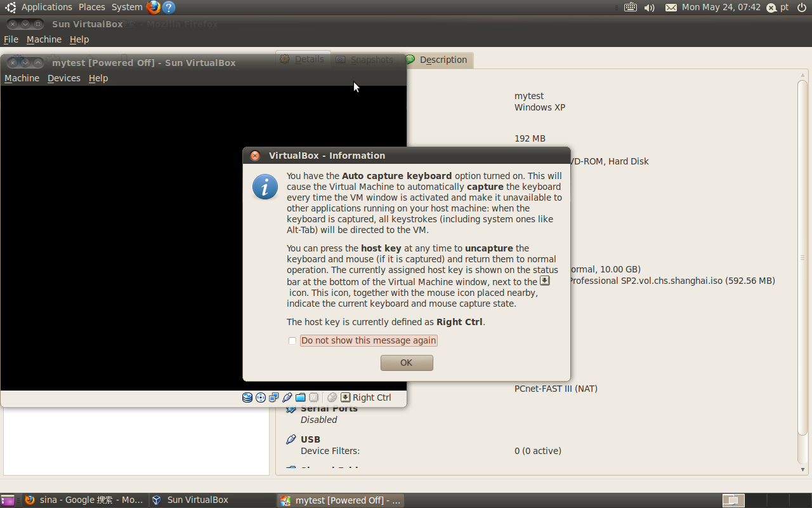
Task: Open keyboard indicator in system tray
Action: tap(631, 8)
